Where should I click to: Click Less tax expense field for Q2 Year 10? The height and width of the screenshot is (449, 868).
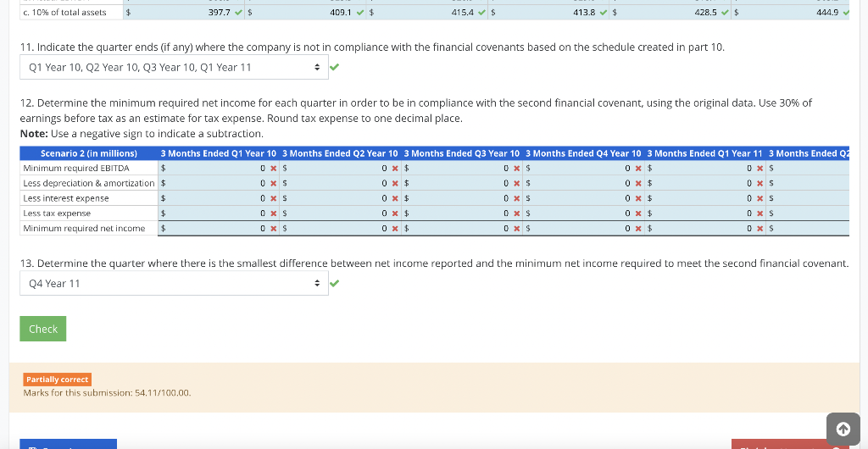coord(339,213)
